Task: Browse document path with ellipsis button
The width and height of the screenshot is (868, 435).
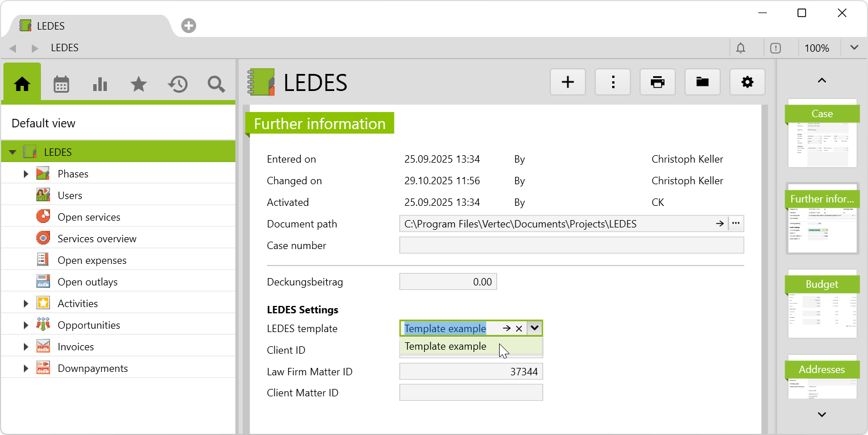Action: click(x=736, y=223)
